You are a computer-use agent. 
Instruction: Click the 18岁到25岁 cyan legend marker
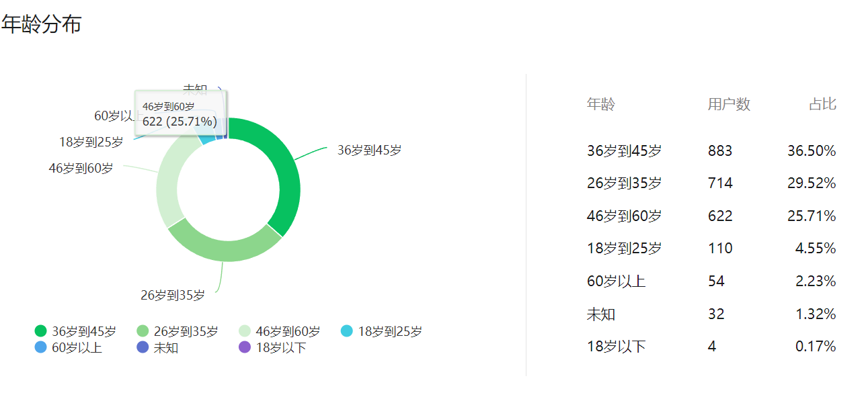[x=347, y=331]
